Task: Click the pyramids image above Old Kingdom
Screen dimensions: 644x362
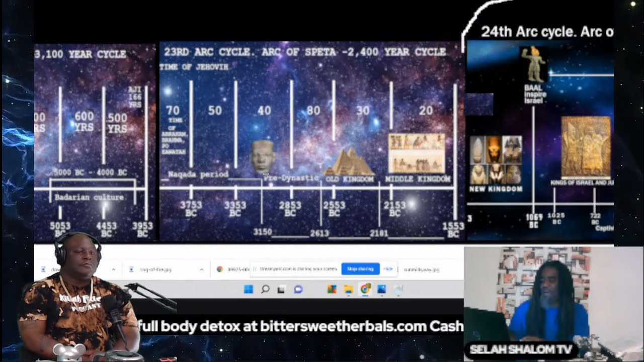Action: [349, 161]
